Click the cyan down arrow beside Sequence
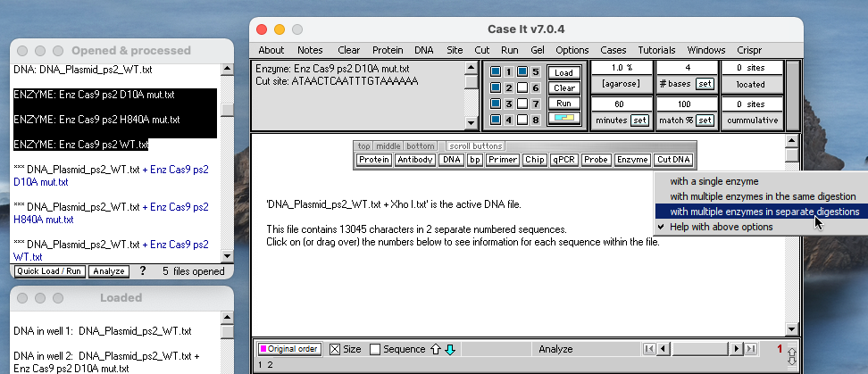868x374 pixels. pyautogui.click(x=450, y=350)
